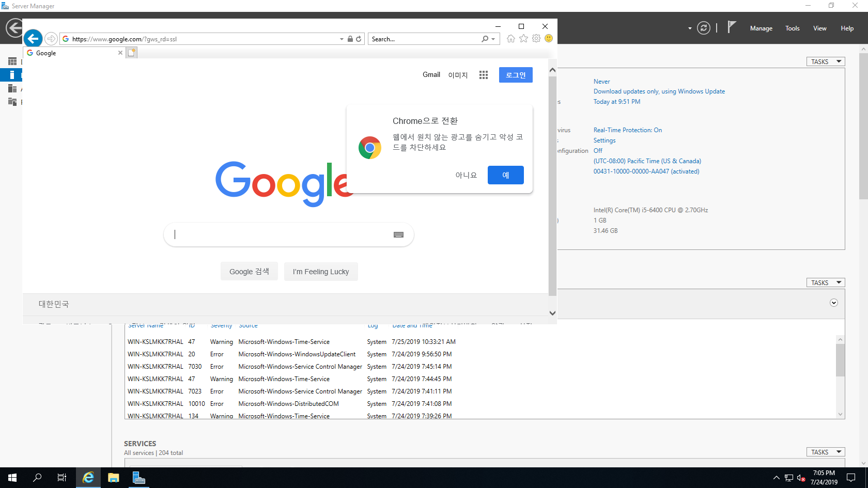Close the Google tab
This screenshot has height=488, width=868.
click(120, 53)
